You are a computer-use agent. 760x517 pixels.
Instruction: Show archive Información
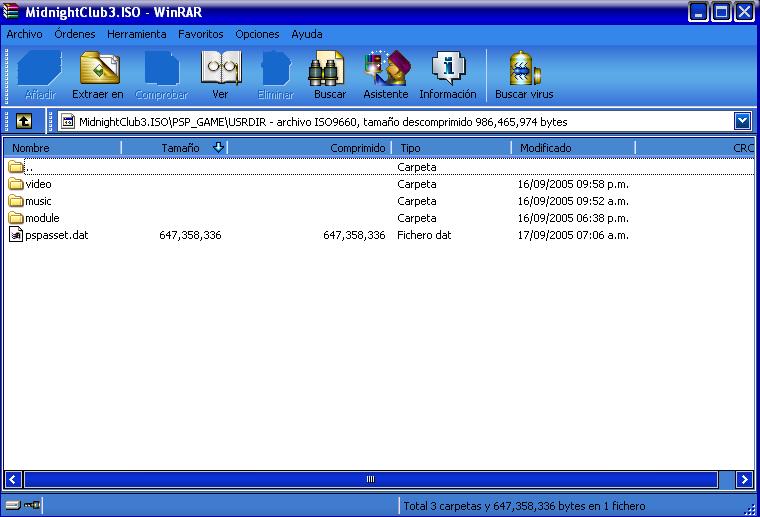(447, 75)
